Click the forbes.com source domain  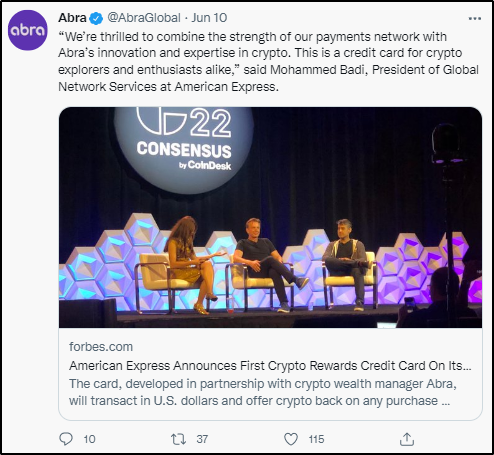[101, 347]
